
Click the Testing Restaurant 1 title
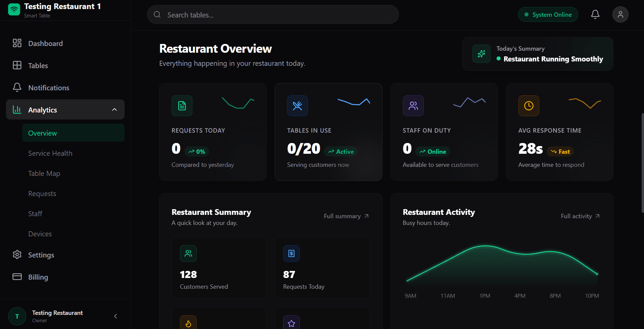[62, 6]
